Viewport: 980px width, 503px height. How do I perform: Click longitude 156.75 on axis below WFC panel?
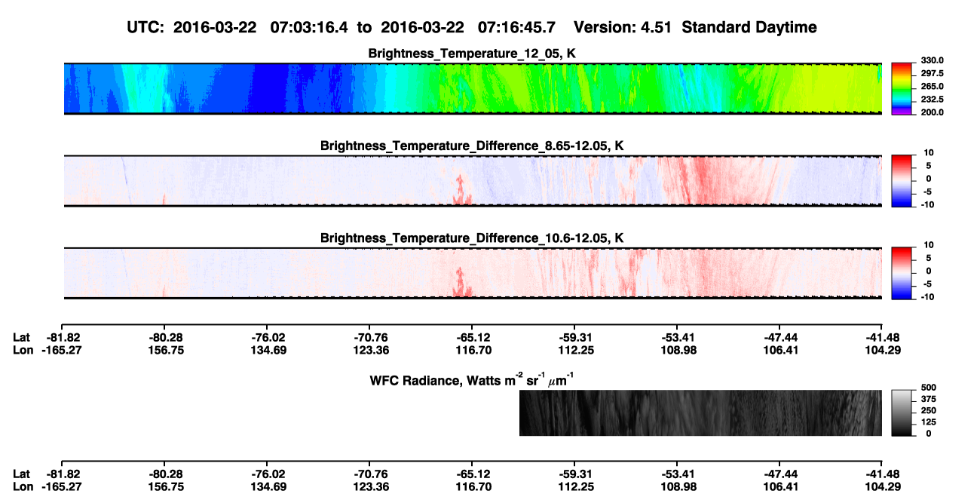pyautogui.click(x=167, y=487)
